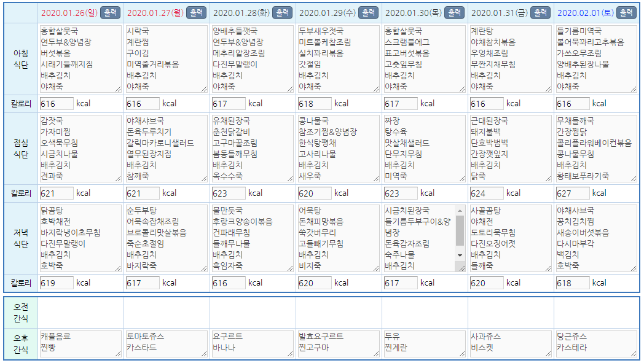Viewport: 644px width, 363px height.
Task: Click the resize handle of Wednesday's breakfast menu box
Action: [375, 89]
